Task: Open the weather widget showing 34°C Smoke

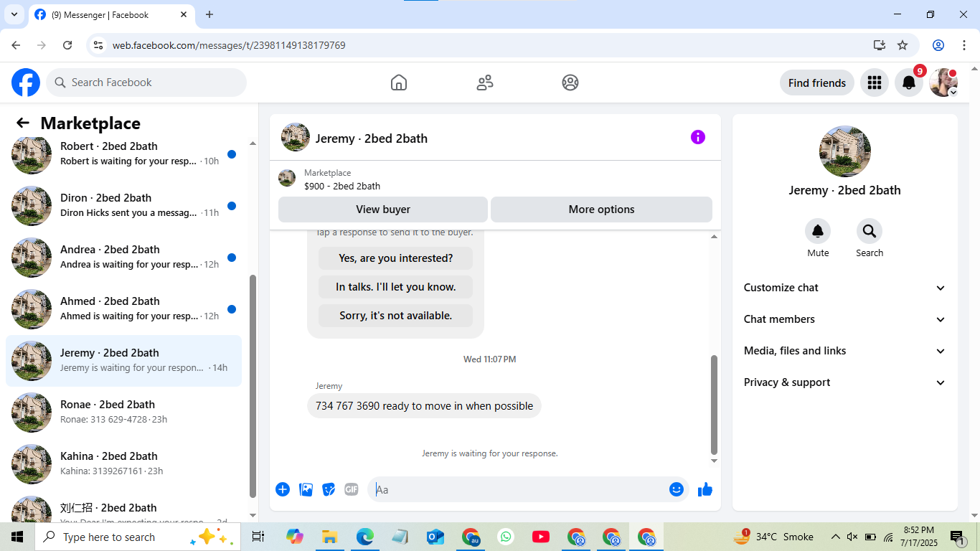Action: (x=773, y=537)
